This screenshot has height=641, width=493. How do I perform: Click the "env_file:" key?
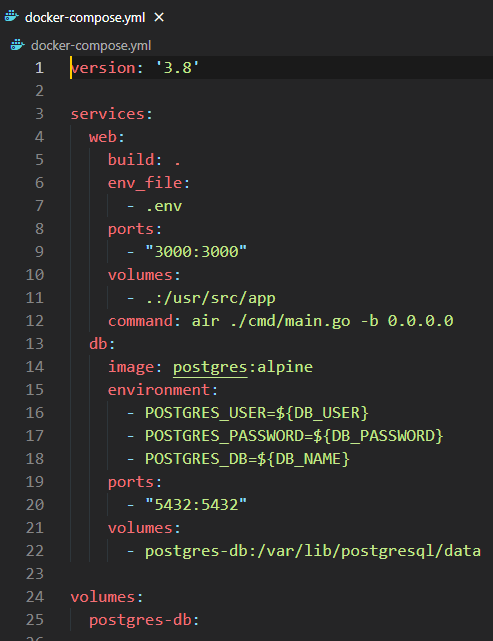coord(149,183)
